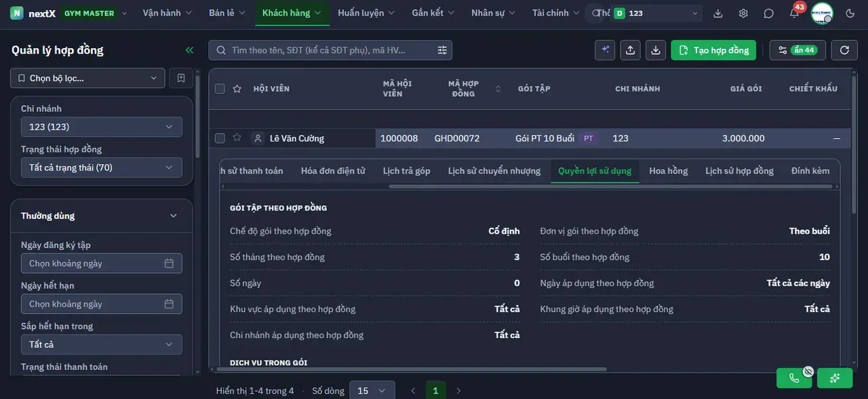Select all rows checkbox in table header
Viewport: 868px width, 399px height.
pyautogui.click(x=220, y=89)
